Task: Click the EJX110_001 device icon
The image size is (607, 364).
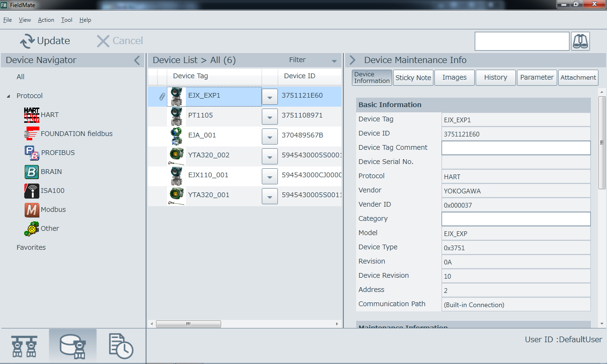Action: coord(176,176)
